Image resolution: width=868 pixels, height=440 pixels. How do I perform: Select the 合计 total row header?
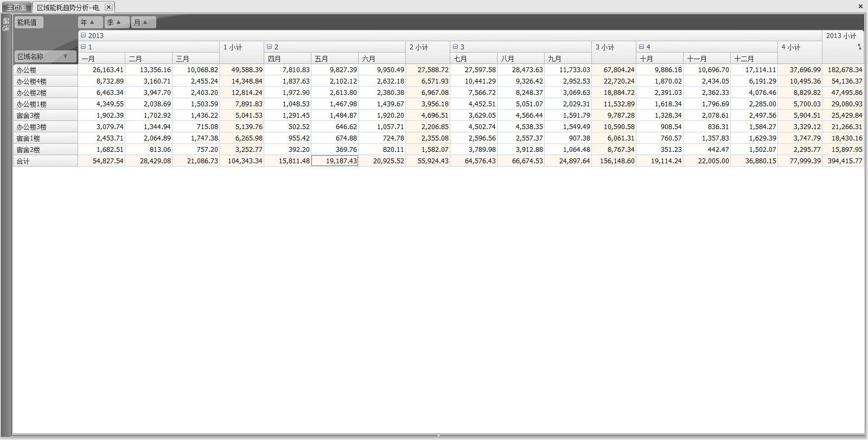(x=46, y=161)
